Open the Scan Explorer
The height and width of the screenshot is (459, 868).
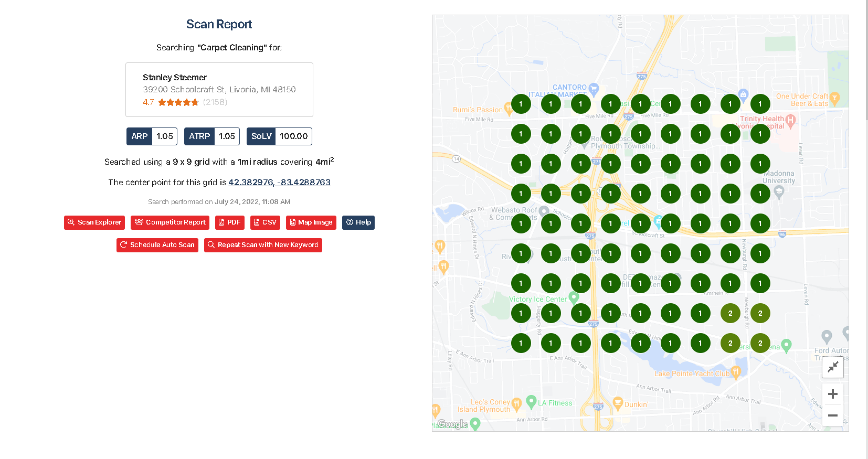94,222
